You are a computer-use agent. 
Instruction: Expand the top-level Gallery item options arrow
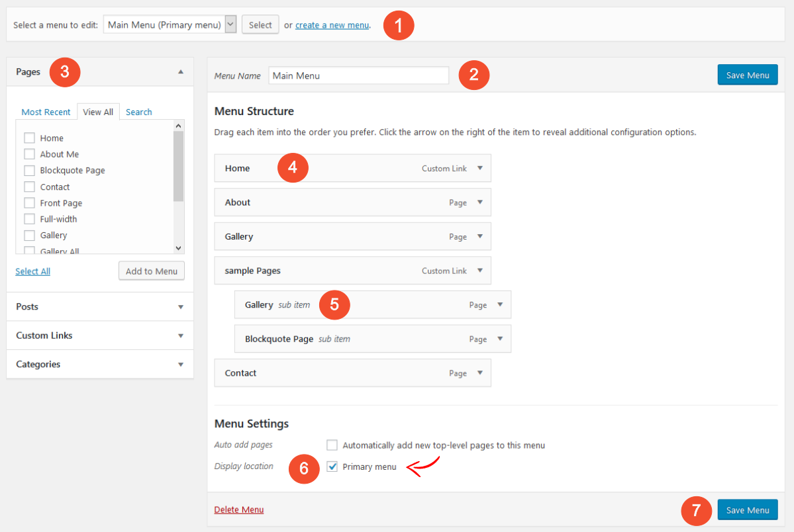pos(480,236)
